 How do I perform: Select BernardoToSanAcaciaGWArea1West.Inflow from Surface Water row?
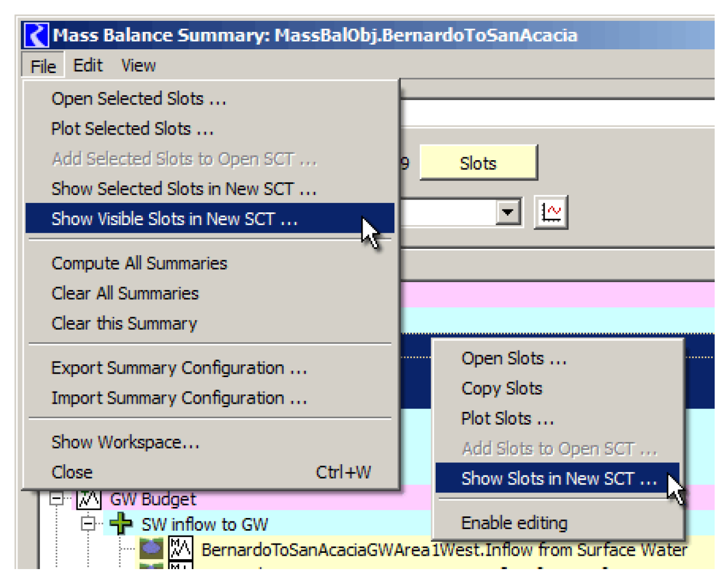444,549
